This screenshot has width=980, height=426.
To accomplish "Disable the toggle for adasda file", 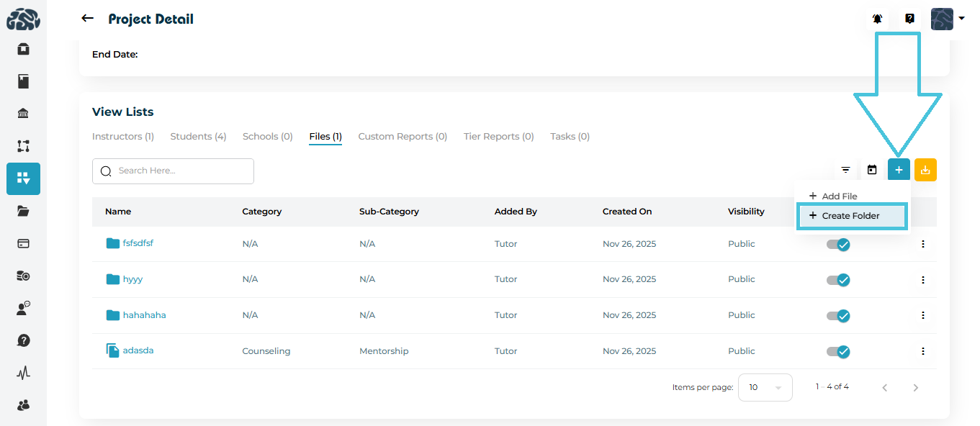I will pos(838,352).
